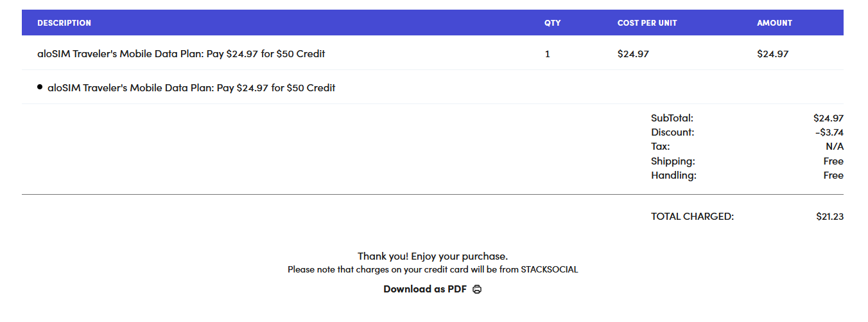Click the bulleted aloSIM plan sub-item text
868x322 pixels.
(191, 87)
